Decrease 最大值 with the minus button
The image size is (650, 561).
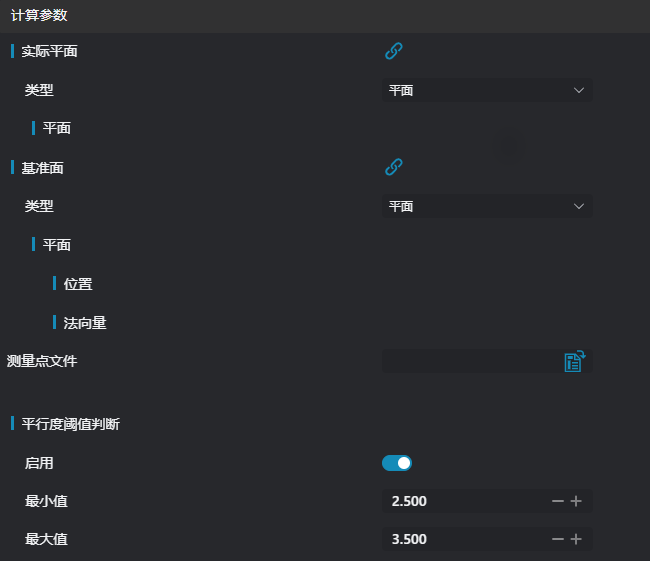(558, 539)
